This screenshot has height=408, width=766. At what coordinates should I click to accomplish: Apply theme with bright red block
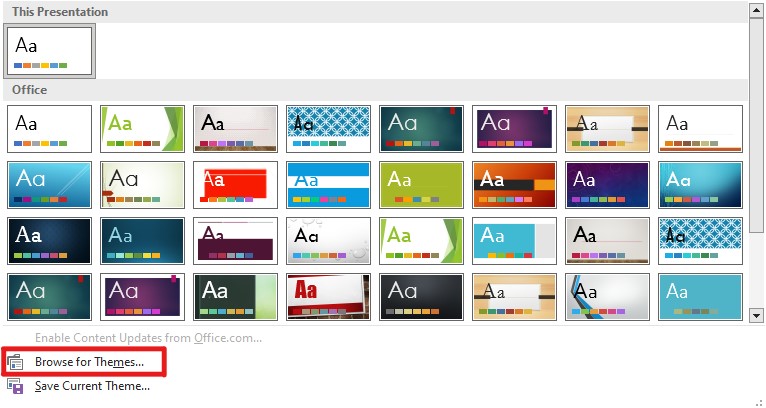235,185
